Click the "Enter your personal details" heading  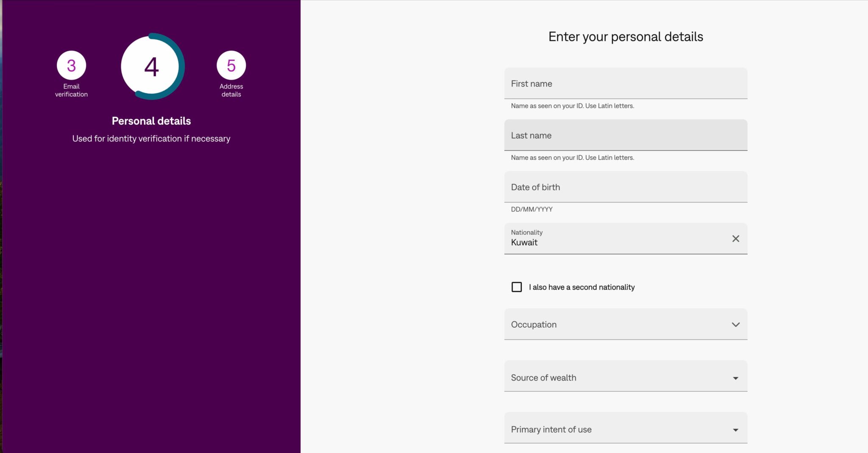[626, 37]
